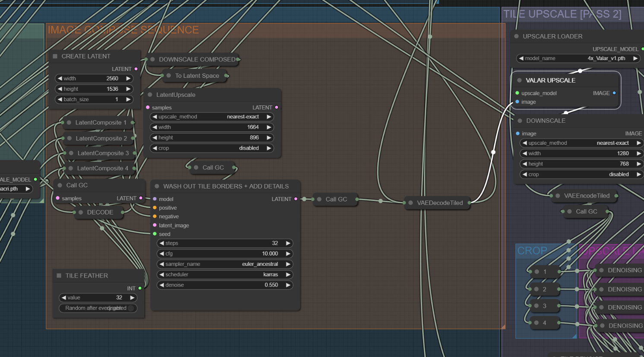
Task: Click the DECODE node dot
Action: click(81, 212)
